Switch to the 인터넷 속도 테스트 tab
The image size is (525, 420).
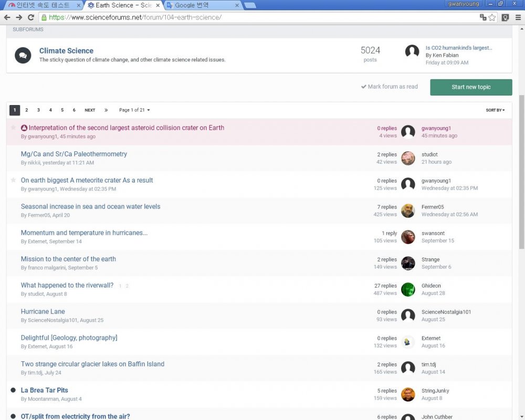pyautogui.click(x=42, y=5)
